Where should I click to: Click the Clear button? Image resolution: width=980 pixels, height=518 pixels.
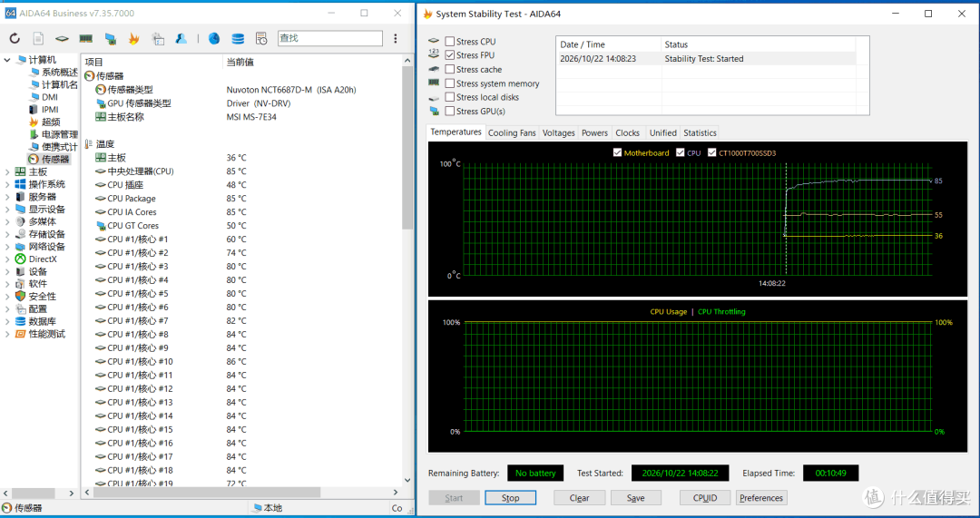[x=579, y=498]
